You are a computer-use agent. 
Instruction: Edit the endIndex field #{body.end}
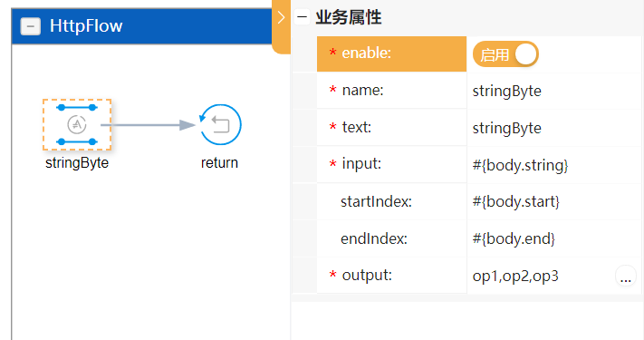[553, 238]
